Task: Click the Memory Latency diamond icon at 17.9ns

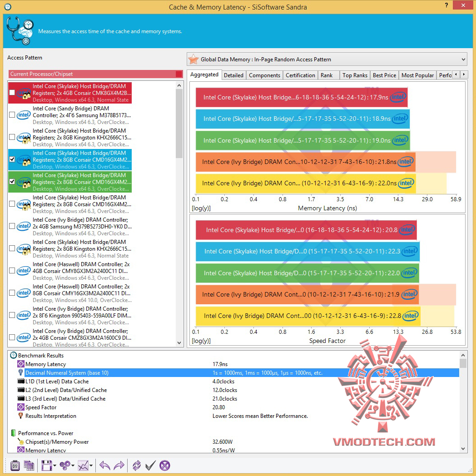Action: (x=20, y=364)
